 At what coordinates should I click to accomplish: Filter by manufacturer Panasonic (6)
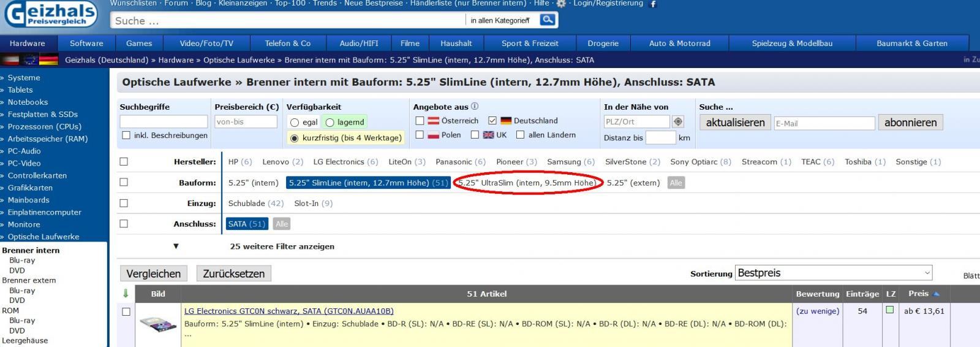coord(460,162)
